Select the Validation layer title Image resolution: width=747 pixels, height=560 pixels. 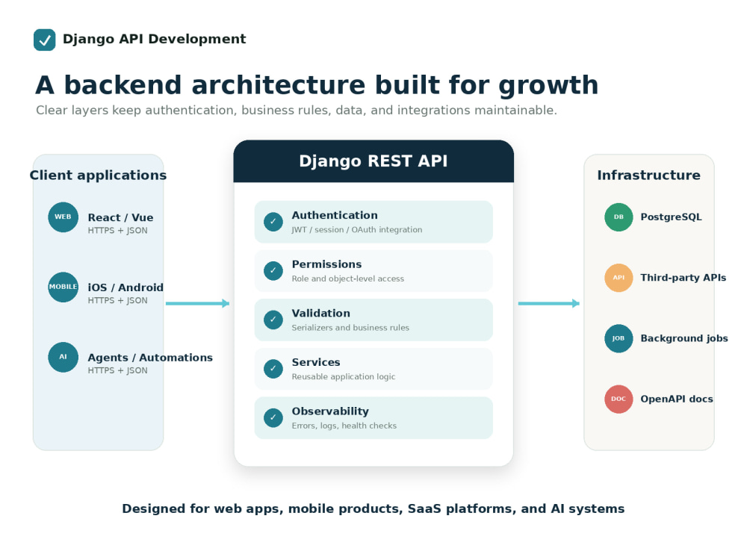coord(320,314)
